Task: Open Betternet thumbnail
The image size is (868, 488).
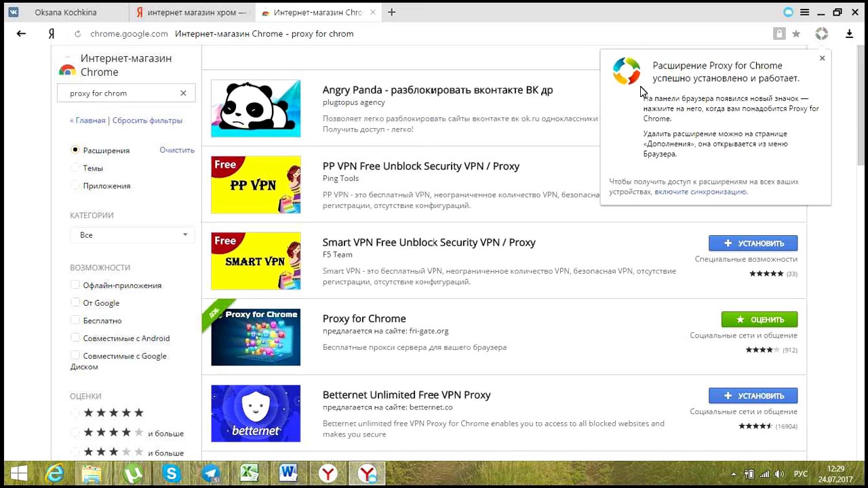Action: click(256, 413)
